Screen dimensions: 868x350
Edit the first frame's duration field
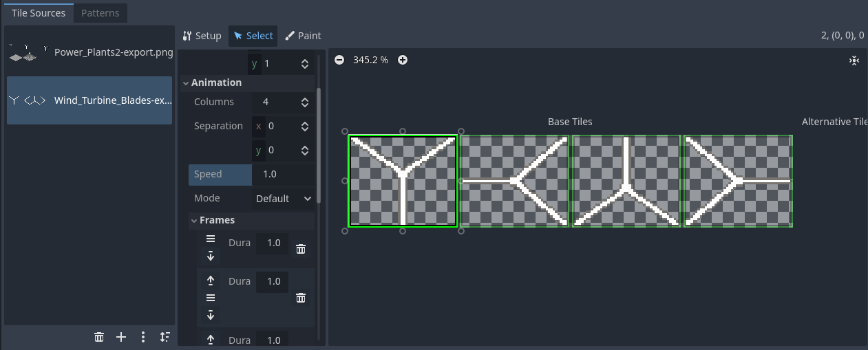273,243
